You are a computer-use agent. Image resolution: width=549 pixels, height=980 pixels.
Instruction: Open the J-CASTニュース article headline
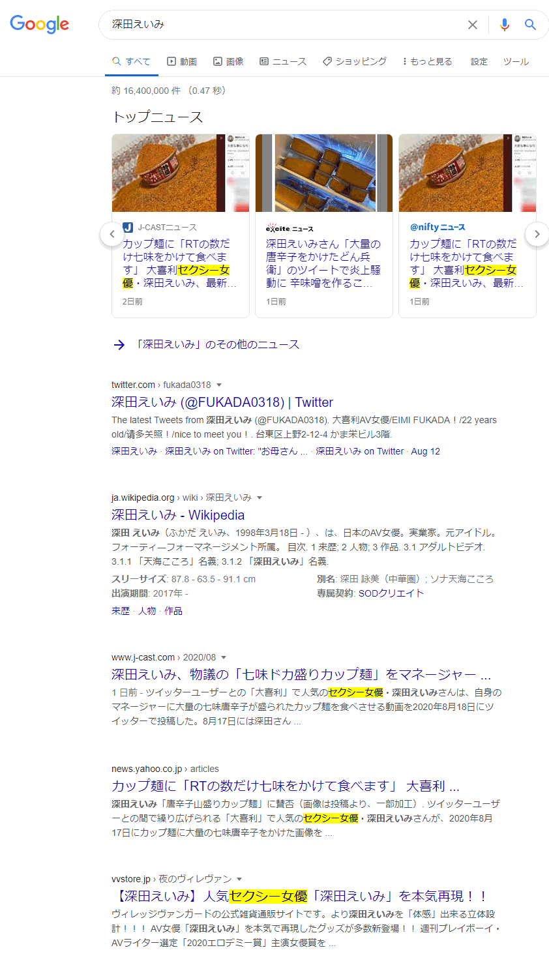(180, 263)
